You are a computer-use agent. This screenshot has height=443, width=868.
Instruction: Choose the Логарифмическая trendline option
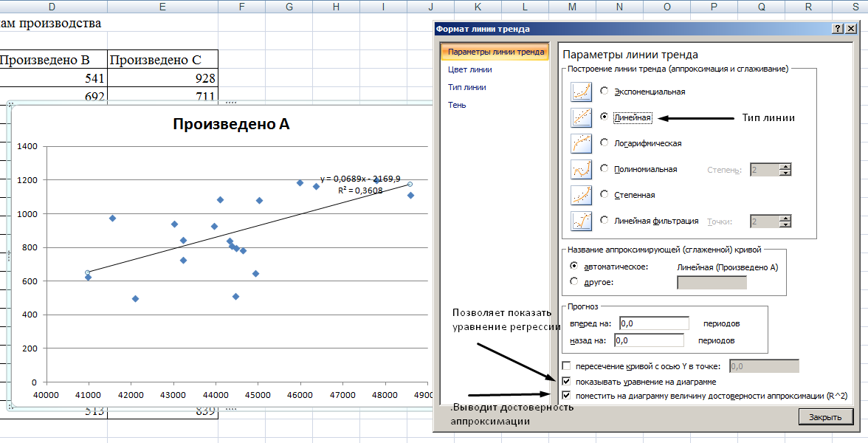[x=604, y=142]
